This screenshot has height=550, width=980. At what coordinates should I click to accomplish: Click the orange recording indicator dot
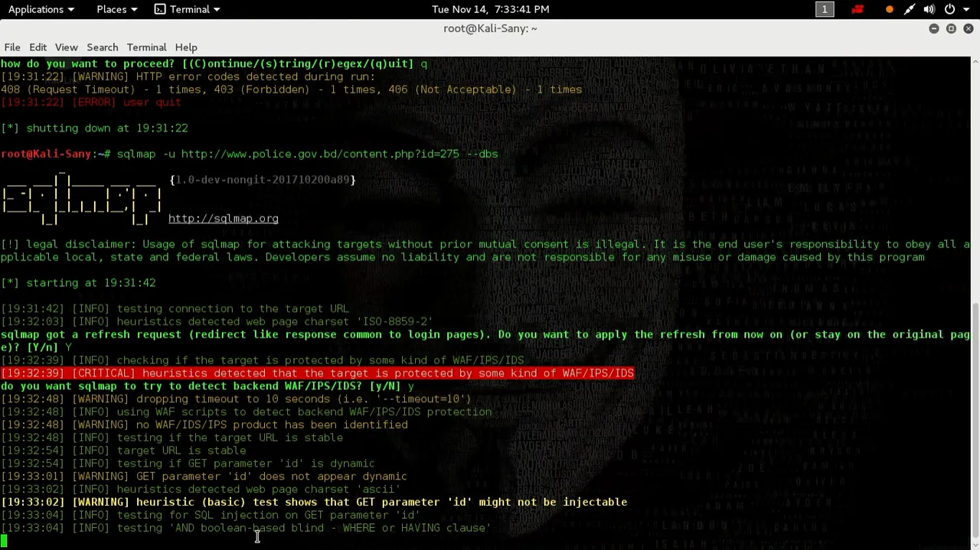tap(889, 9)
